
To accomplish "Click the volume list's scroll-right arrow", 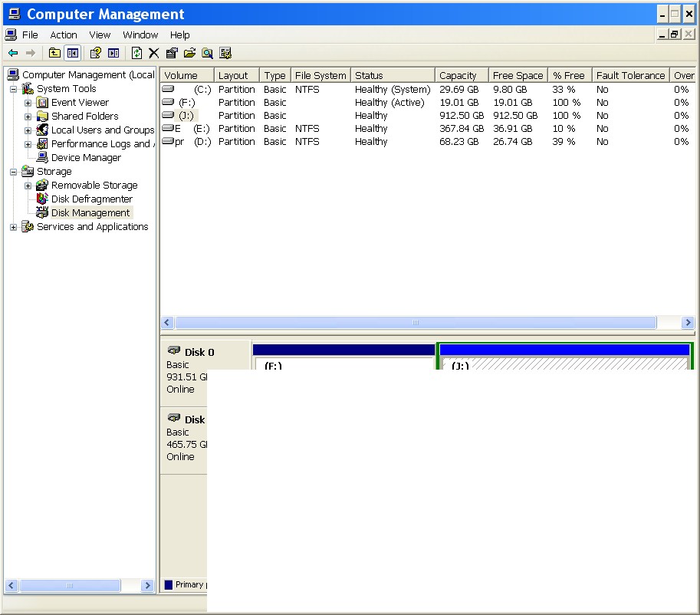I will tap(688, 323).
